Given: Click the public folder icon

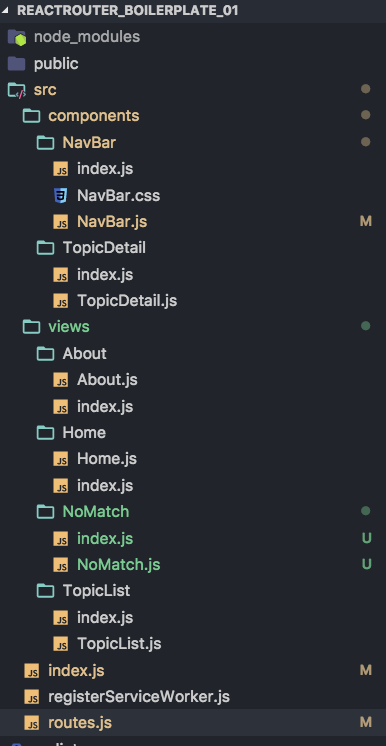Looking at the screenshot, I should pos(17,63).
